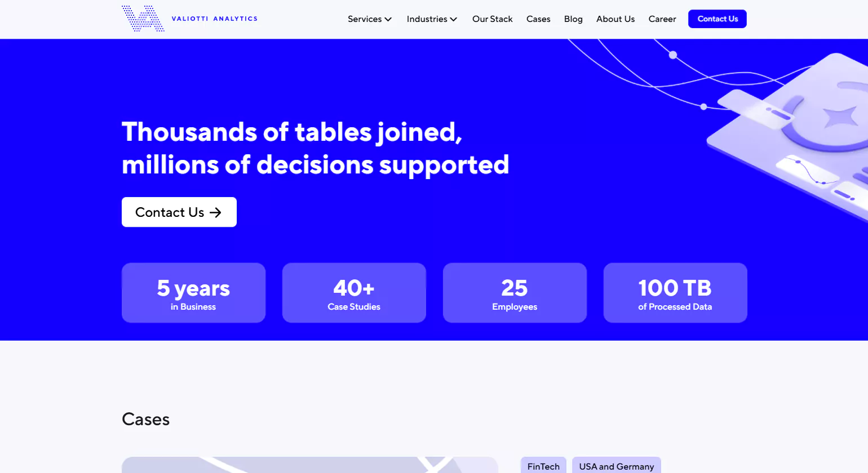Open the Cases nav link
The height and width of the screenshot is (473, 868).
(538, 19)
